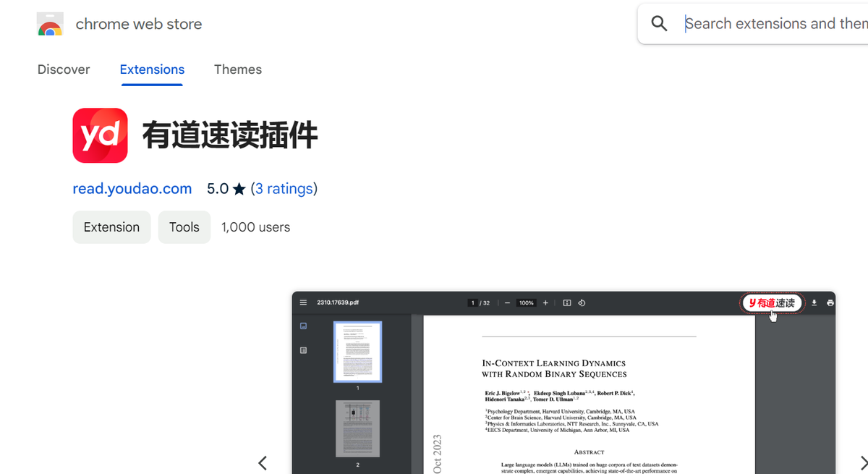The image size is (868, 474).
Task: Rotate the PDF page
Action: point(582,302)
